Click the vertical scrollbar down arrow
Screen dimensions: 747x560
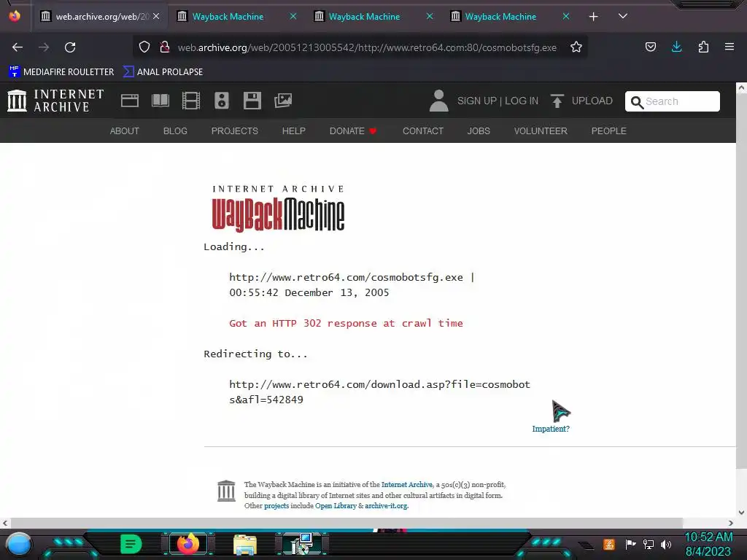[741, 513]
